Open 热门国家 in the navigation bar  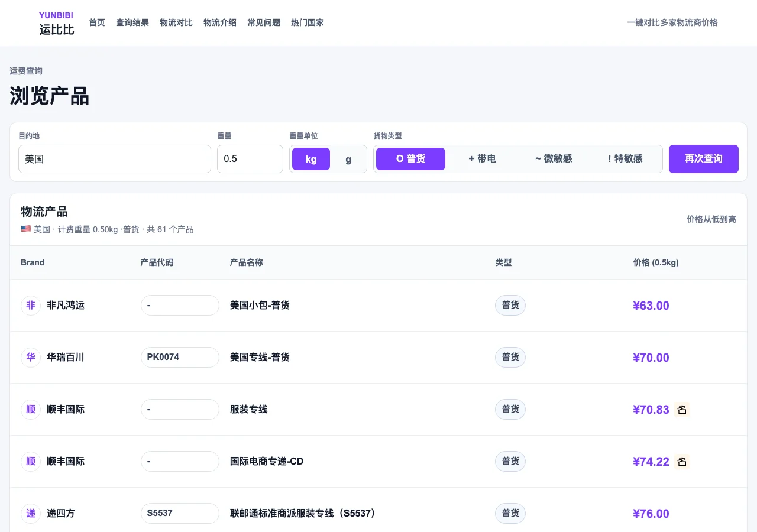coord(308,22)
